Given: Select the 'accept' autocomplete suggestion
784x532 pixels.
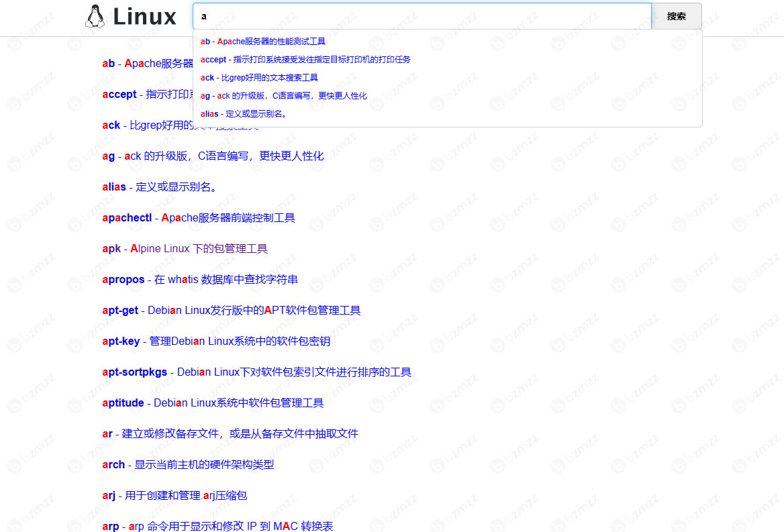Looking at the screenshot, I should tap(305, 60).
